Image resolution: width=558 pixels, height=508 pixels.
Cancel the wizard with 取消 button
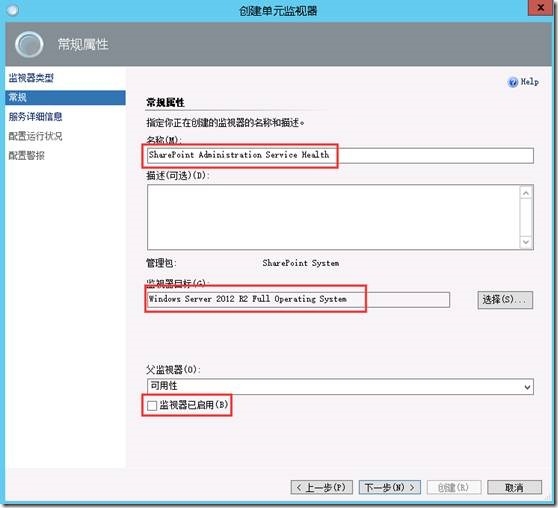(x=515, y=487)
